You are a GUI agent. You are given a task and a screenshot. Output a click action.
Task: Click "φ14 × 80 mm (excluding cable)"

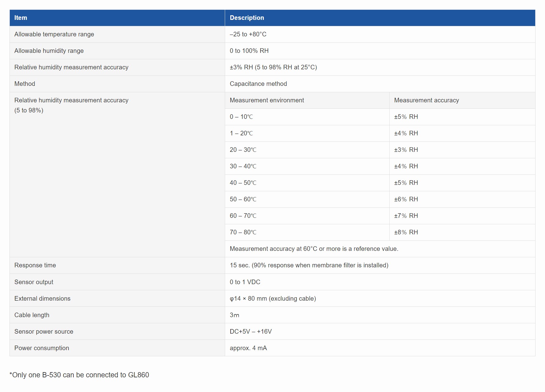pyautogui.click(x=273, y=299)
